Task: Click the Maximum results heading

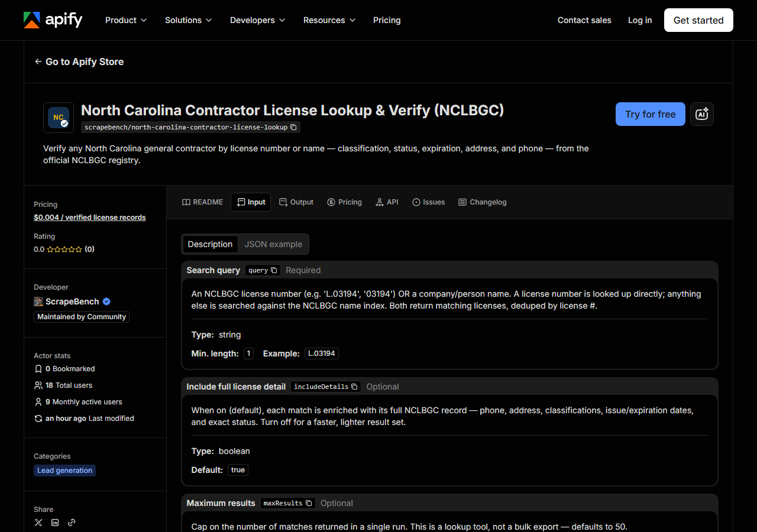Action: (221, 503)
